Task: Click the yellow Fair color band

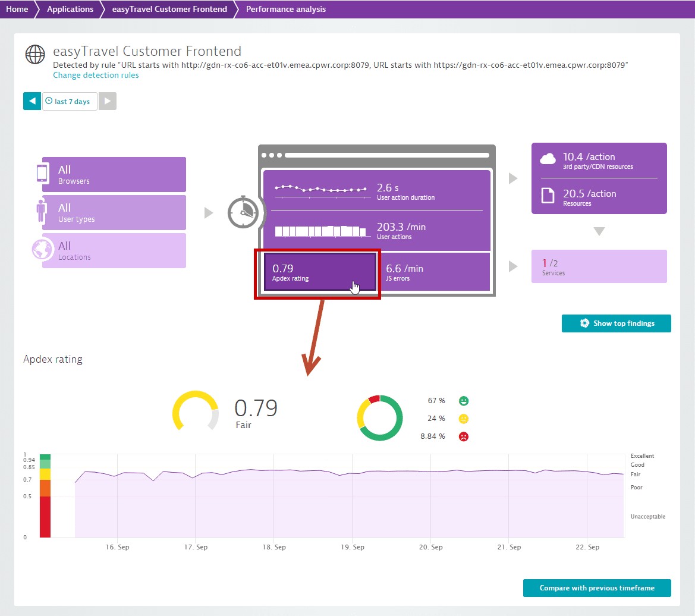Action: tap(45, 474)
